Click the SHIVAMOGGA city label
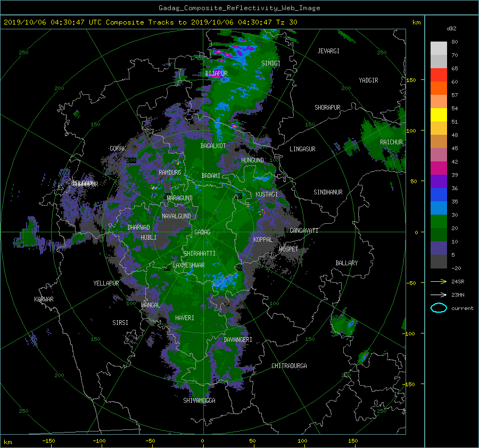This screenshot has height=448, width=479. click(x=199, y=401)
